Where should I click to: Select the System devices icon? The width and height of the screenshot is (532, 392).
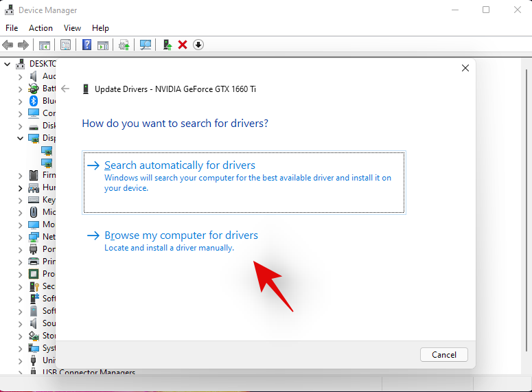(33, 348)
